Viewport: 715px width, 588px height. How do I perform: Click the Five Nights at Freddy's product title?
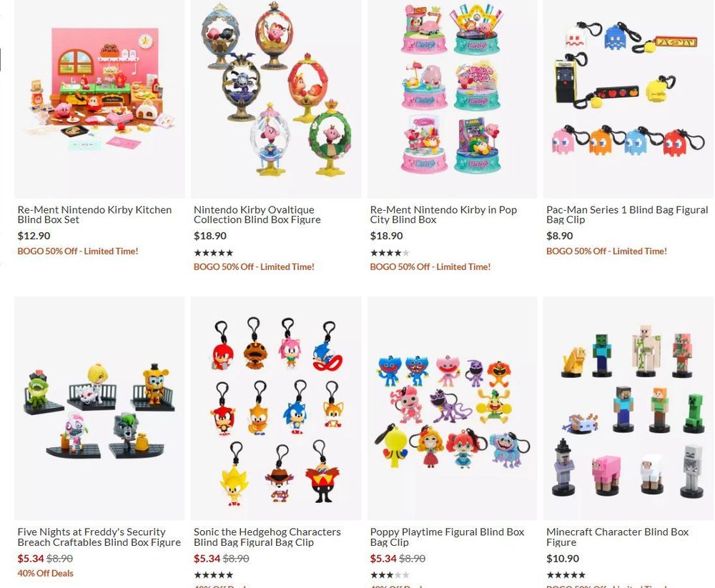(x=99, y=537)
